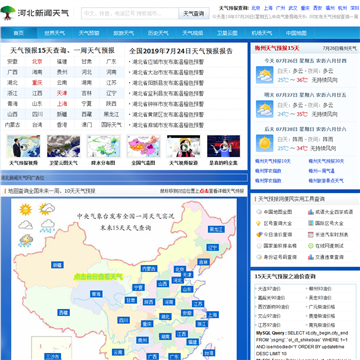This screenshot has height=360, width=360.
Task: Open the 麻城市 high-temperature warning headline
Action: click(168, 125)
